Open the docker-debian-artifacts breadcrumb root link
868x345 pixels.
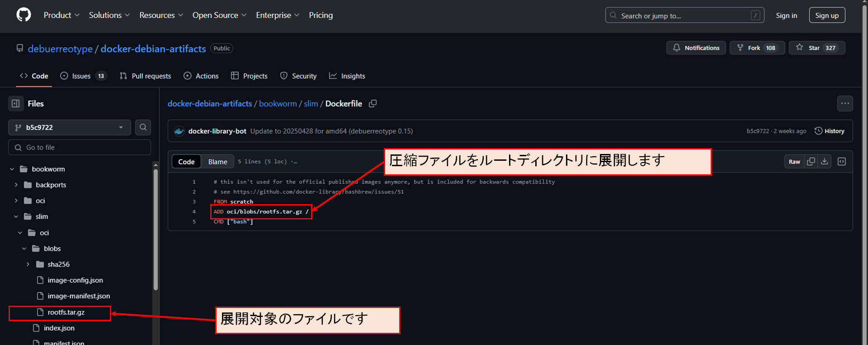tap(210, 103)
